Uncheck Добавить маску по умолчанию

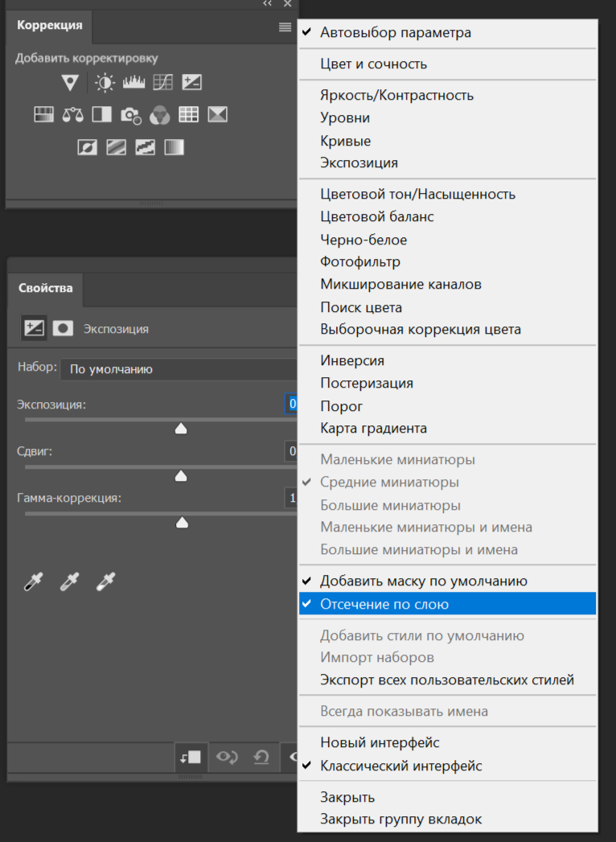click(x=447, y=581)
